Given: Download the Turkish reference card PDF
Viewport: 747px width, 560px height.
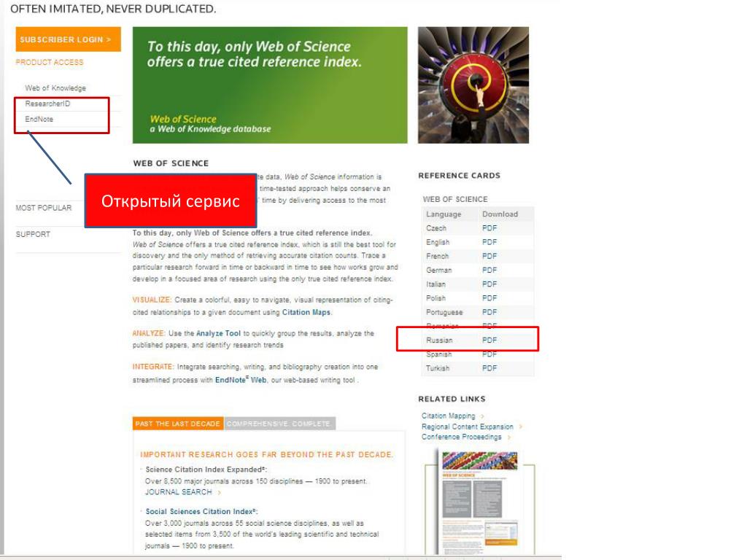Looking at the screenshot, I should pyautogui.click(x=489, y=368).
